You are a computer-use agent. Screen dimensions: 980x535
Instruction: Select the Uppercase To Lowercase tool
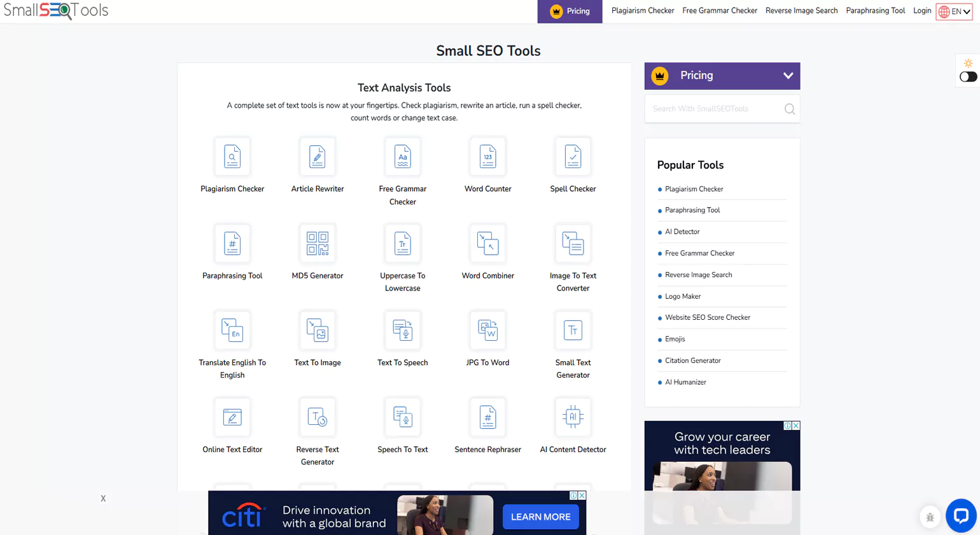coord(402,243)
